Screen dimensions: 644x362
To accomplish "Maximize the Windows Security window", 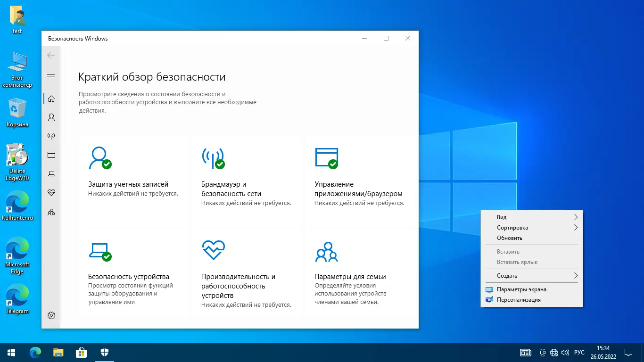I will [386, 39].
